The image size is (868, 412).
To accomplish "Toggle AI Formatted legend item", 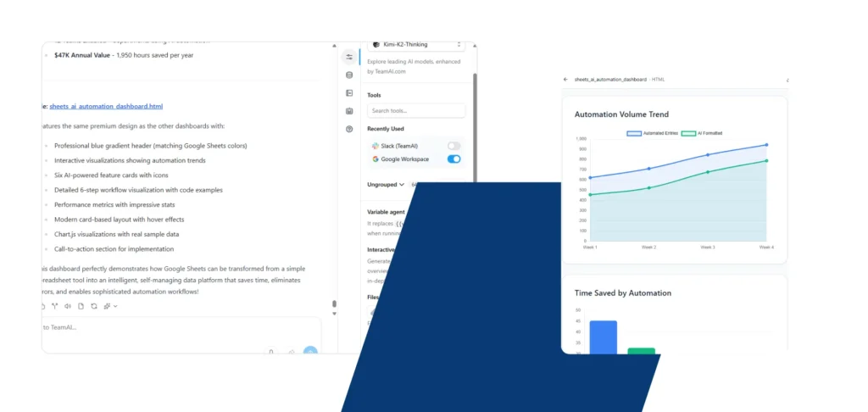I will pos(702,133).
